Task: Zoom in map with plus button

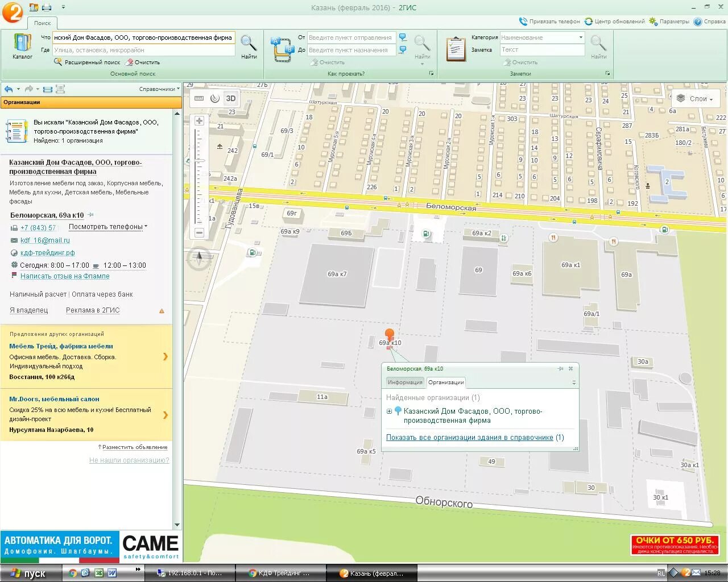Action: click(199, 121)
